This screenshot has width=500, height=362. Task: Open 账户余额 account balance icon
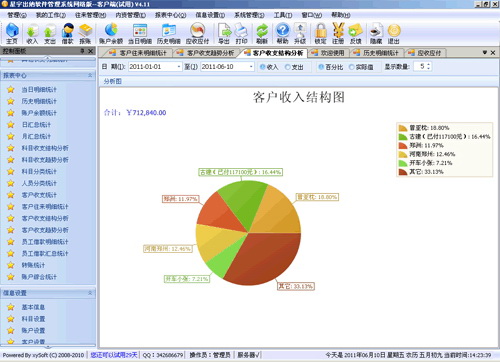pyautogui.click(x=111, y=33)
